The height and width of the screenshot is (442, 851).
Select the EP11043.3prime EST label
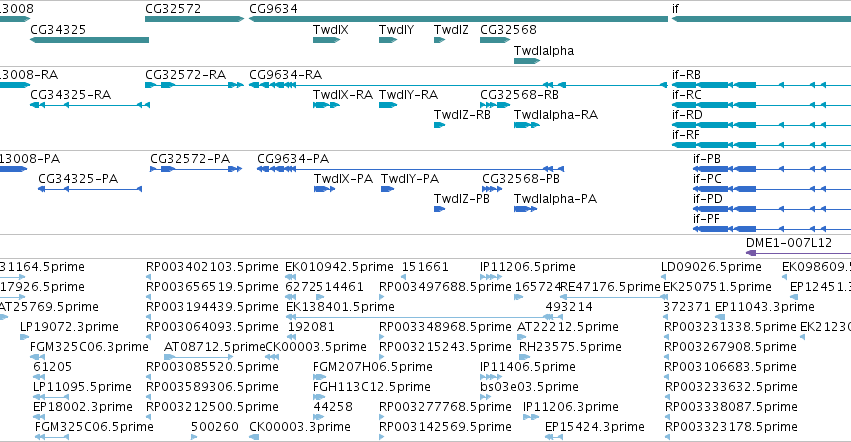pos(765,307)
